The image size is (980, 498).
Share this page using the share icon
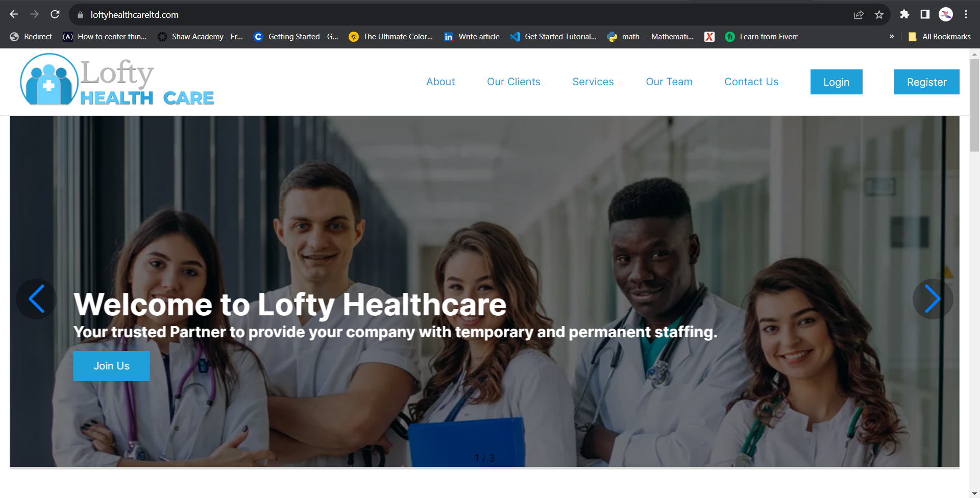tap(859, 15)
